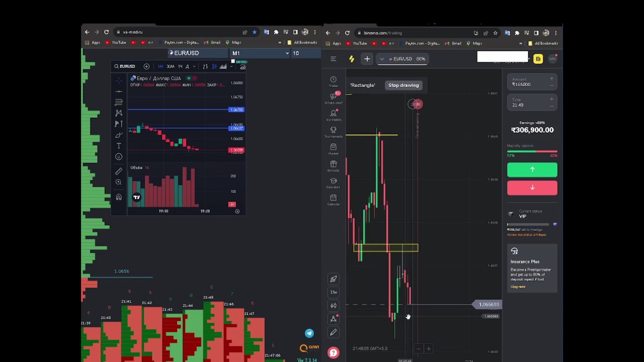The height and width of the screenshot is (362, 644).
Task: Click the VIP status progress bar
Action: point(529,225)
